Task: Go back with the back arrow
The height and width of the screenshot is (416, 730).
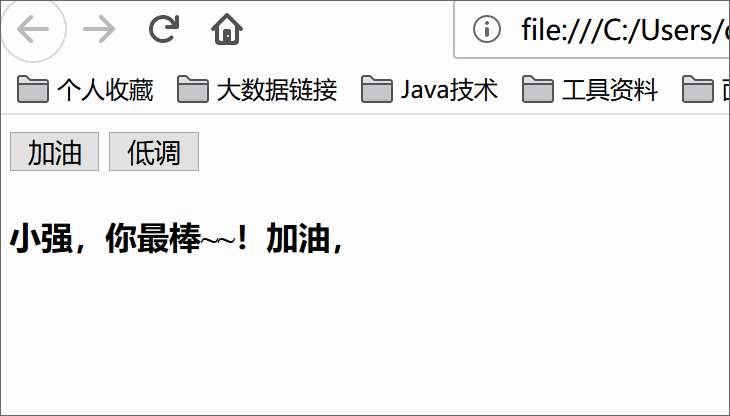Action: [x=33, y=29]
